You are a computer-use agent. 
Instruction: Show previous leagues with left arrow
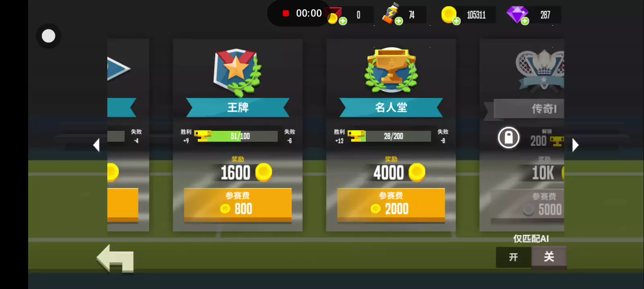96,145
